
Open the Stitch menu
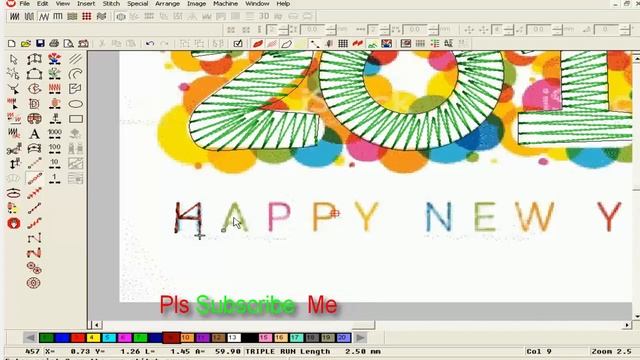[x=111, y=4]
